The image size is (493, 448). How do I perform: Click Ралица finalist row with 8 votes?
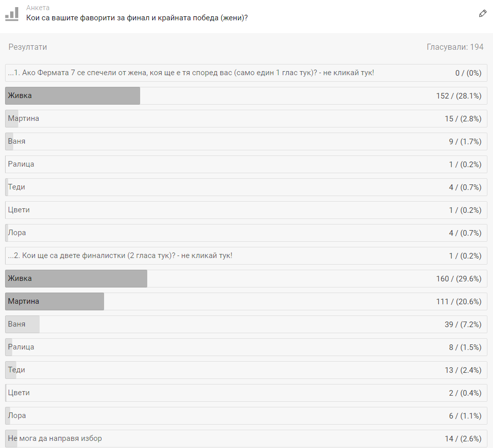pos(246,347)
